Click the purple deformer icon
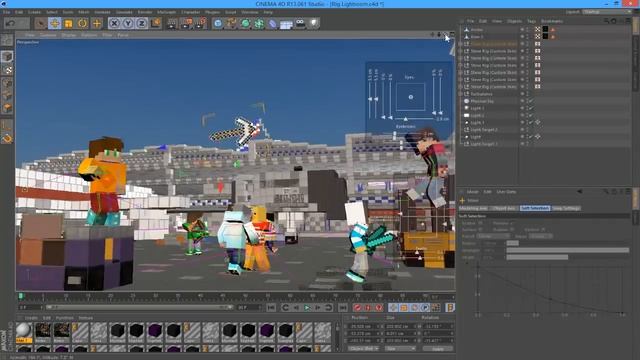The width and height of the screenshot is (640, 360). pyautogui.click(x=273, y=23)
